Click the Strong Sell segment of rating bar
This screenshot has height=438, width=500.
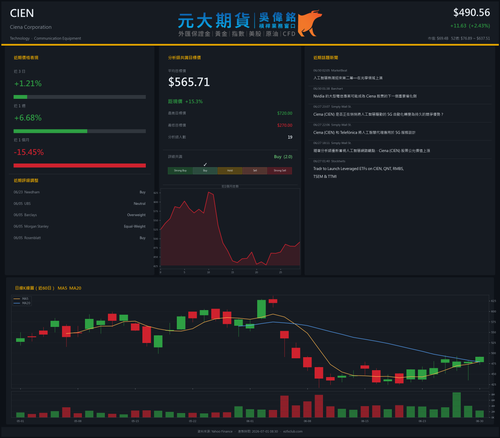click(280, 171)
